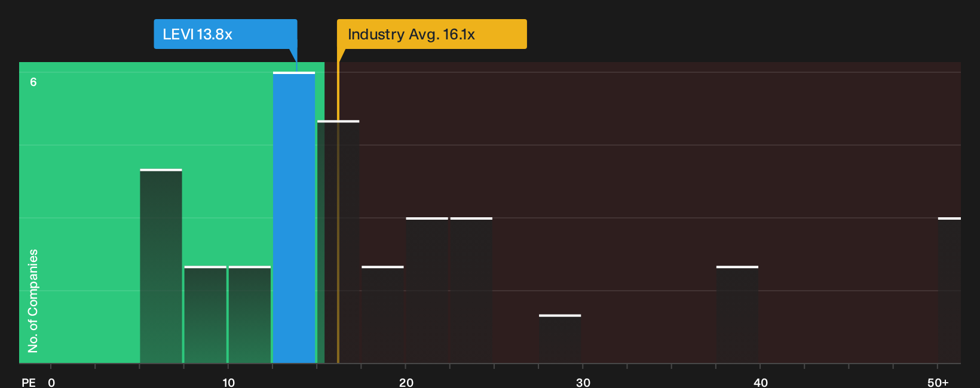Click the x-axis label 30
The height and width of the screenshot is (388, 980).
click(x=583, y=382)
